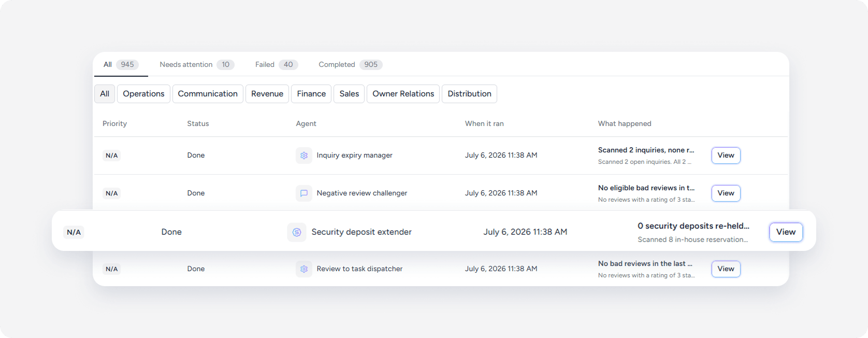Click "No bad reviews in the last ..." summary
The image size is (868, 338).
point(645,264)
